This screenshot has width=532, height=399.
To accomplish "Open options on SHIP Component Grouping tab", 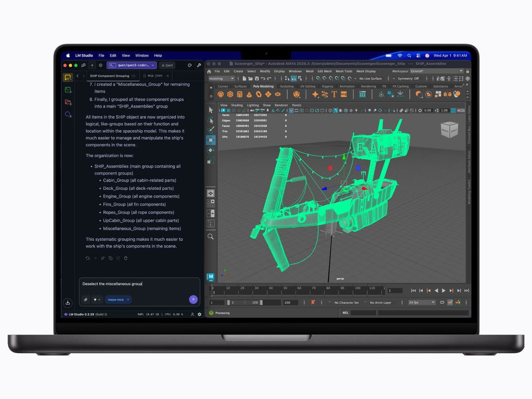I will pos(133,76).
